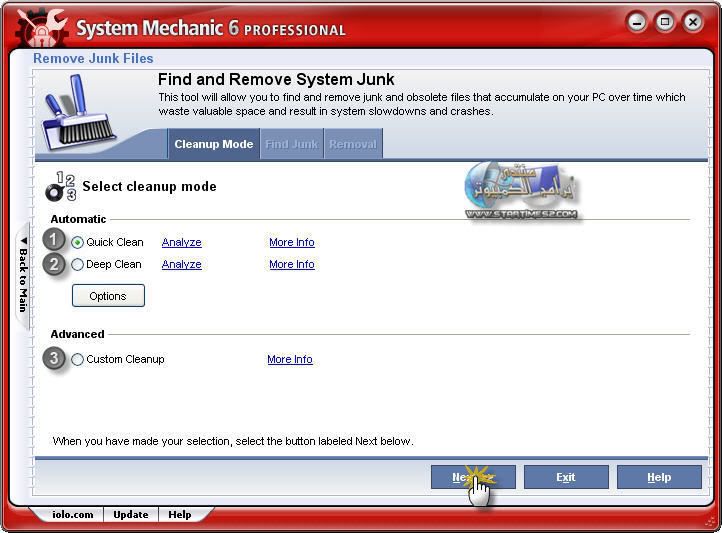This screenshot has width=722, height=533.
Task: Click the Next button
Action: tap(473, 477)
